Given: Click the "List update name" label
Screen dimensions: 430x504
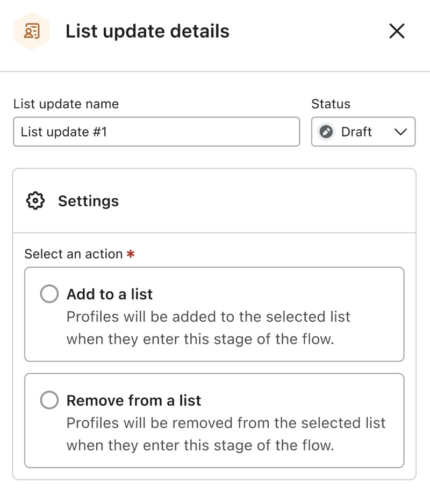Looking at the screenshot, I should 66,104.
